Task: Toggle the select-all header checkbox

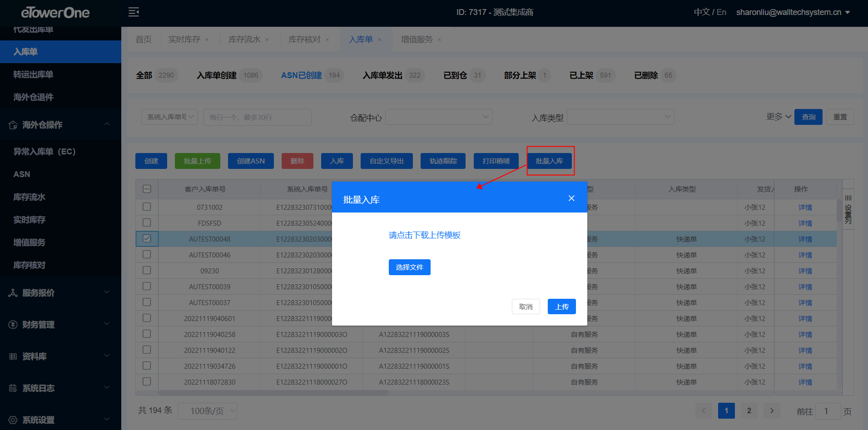Action: click(147, 189)
